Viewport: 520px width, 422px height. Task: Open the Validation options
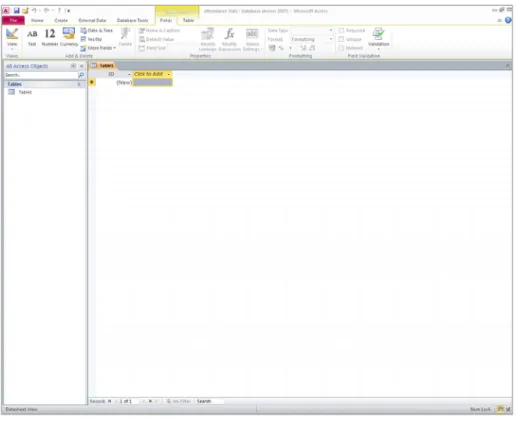pos(378,38)
